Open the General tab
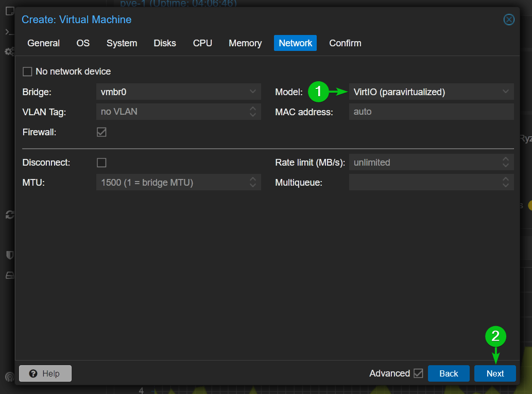Screen dimensions: 532x394 (x=43, y=43)
